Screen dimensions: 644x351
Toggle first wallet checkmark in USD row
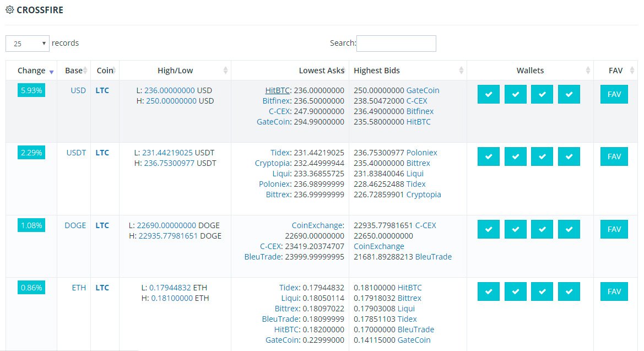click(489, 94)
